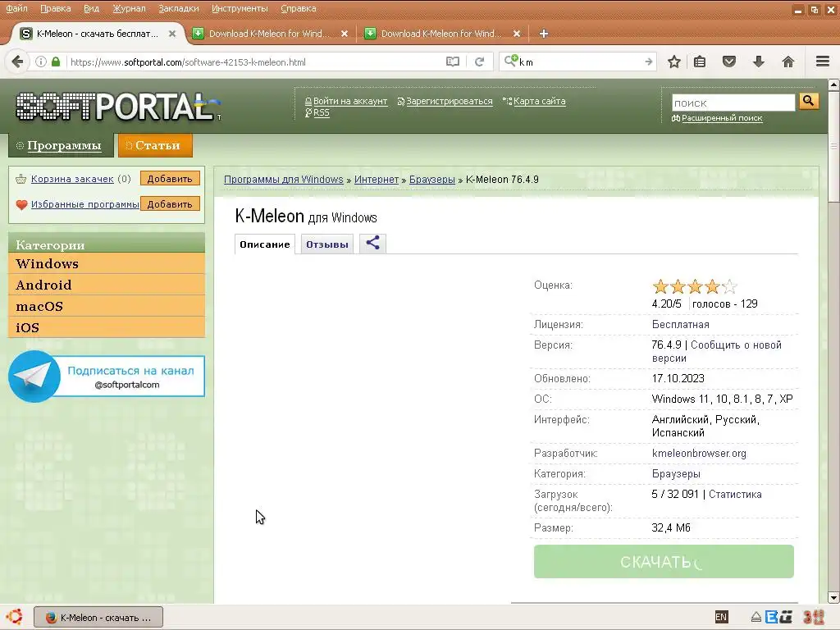Select Windows category
The width and height of the screenshot is (840, 630).
(x=107, y=263)
